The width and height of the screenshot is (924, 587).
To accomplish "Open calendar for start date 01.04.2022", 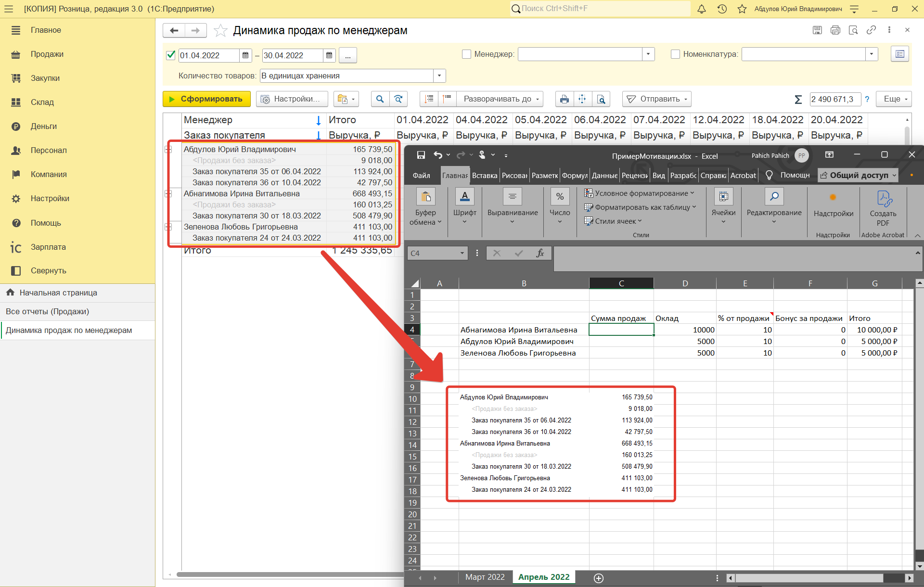I will point(245,55).
